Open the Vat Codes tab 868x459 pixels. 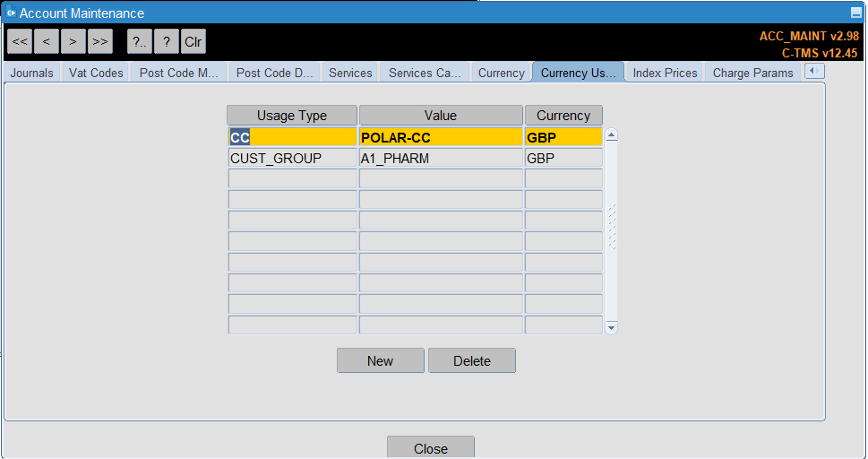[96, 73]
